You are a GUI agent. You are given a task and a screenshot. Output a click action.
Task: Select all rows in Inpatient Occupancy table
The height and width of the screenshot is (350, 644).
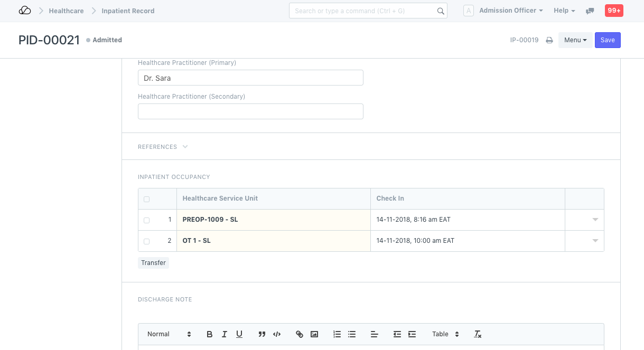(146, 198)
